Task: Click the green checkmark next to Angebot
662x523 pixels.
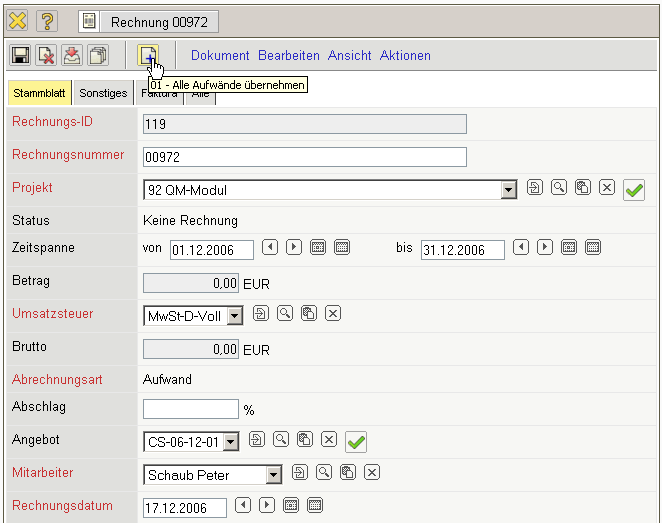Action: click(355, 441)
